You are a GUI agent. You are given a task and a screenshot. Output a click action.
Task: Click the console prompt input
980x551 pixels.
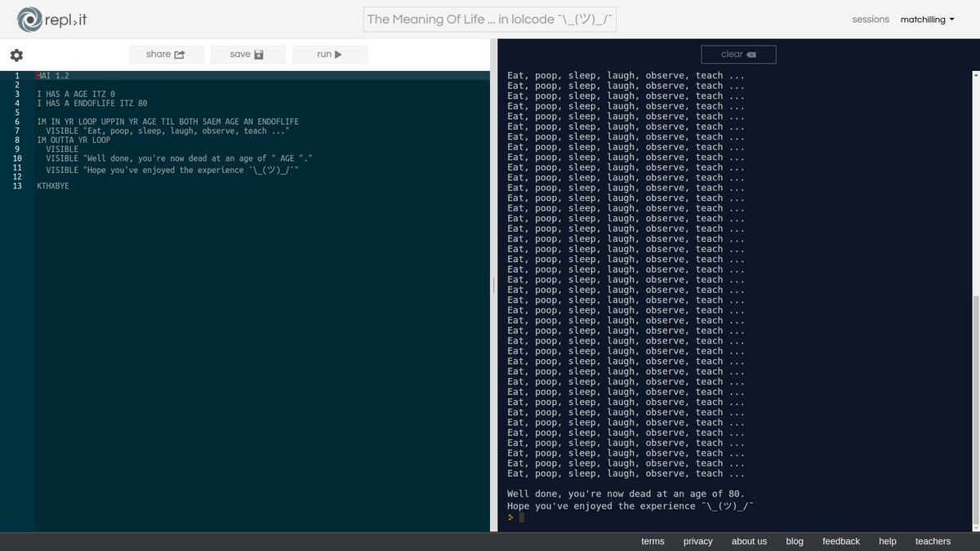522,518
